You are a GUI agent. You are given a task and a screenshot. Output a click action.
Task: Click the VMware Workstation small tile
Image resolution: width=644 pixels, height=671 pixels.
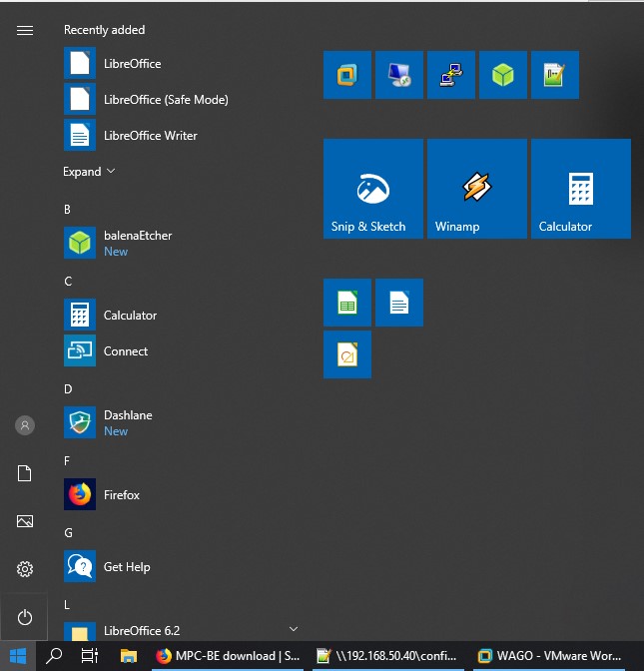(347, 75)
